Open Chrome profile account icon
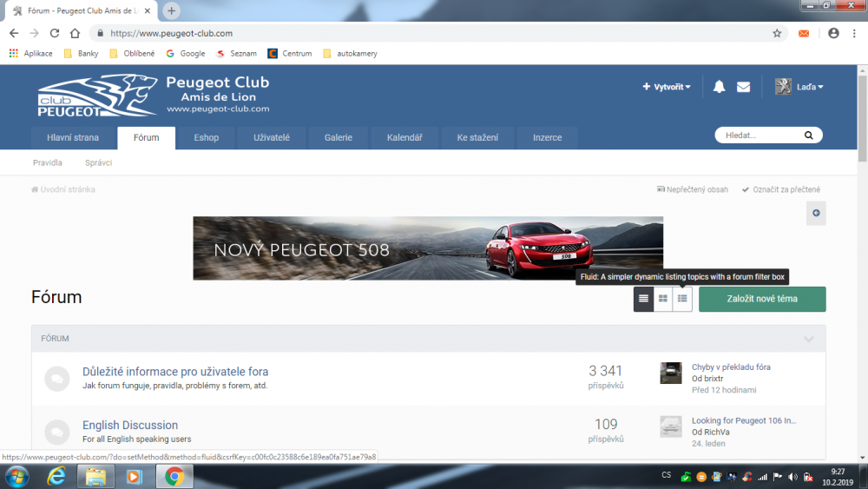 [833, 33]
